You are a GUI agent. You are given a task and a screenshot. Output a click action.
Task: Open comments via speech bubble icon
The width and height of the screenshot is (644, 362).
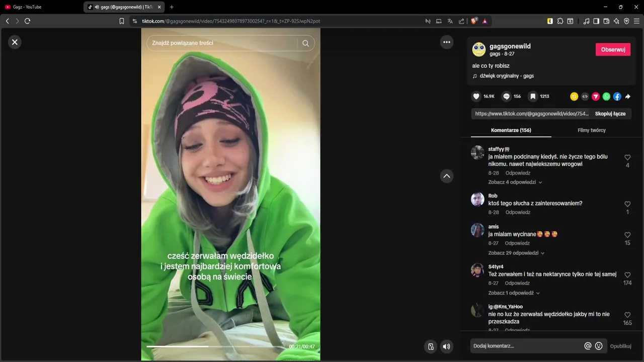[507, 96]
